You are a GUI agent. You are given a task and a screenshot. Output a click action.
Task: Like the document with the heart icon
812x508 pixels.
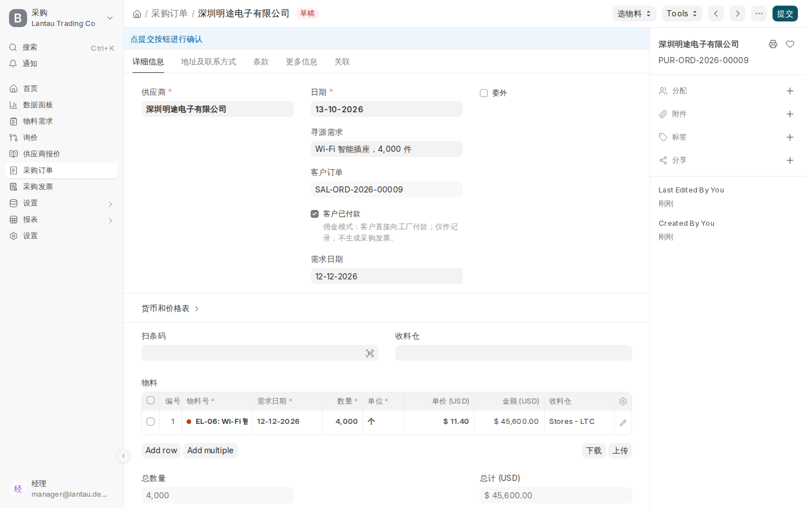pyautogui.click(x=790, y=44)
